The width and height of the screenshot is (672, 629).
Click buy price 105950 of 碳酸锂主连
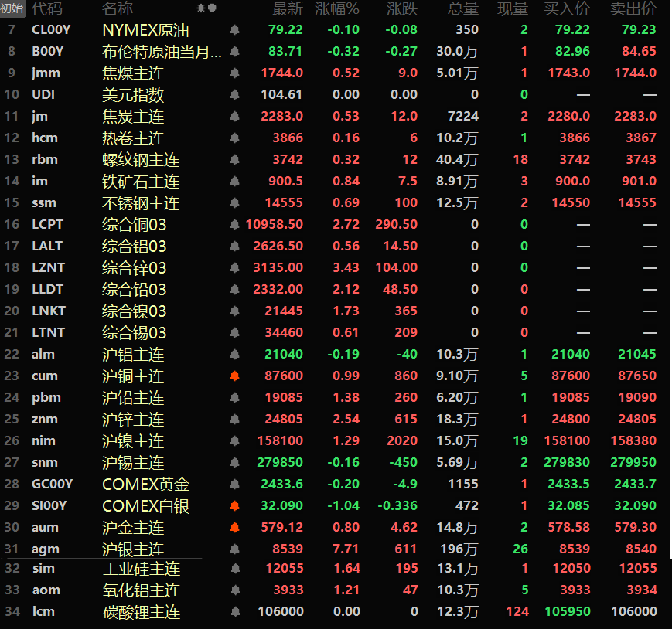568,612
